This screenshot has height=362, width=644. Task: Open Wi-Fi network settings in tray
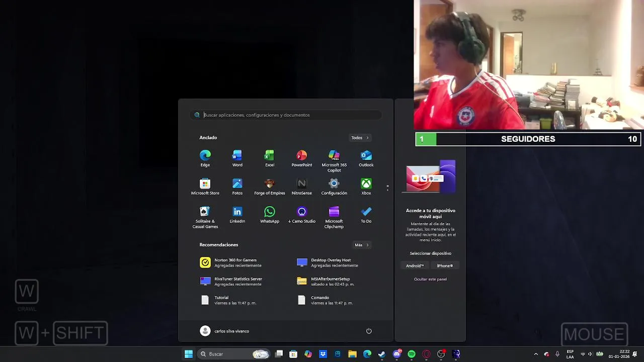coord(583,354)
